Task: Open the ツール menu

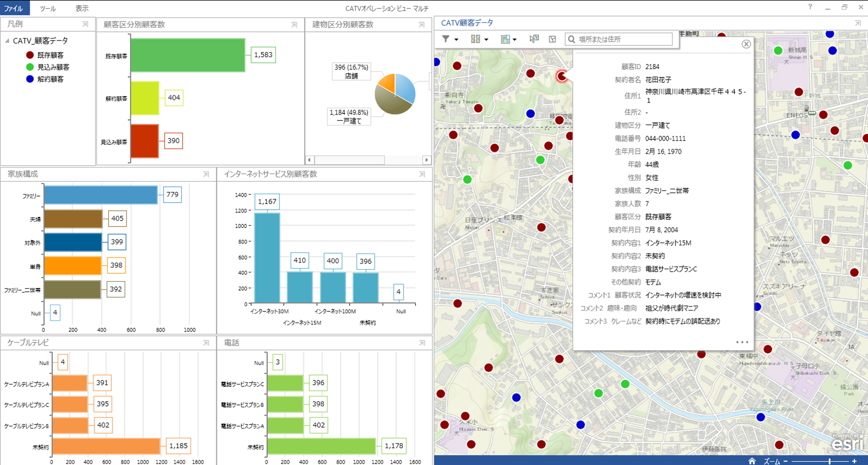Action: (48, 8)
